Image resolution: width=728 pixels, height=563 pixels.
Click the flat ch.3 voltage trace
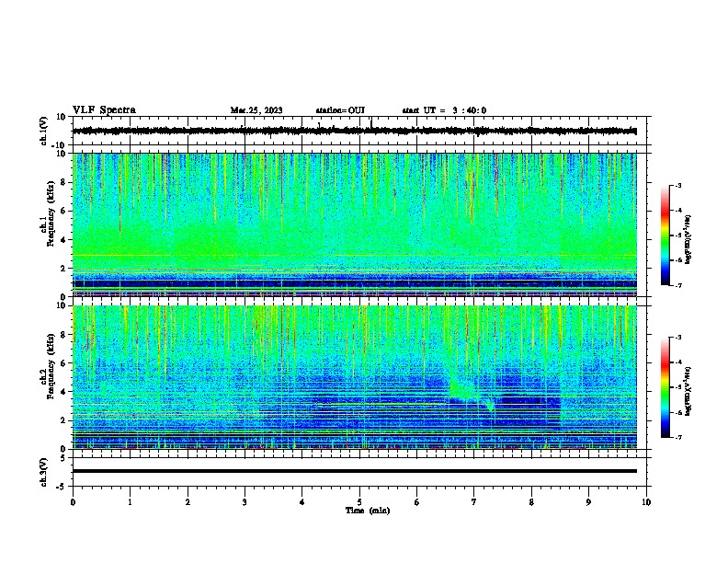click(355, 471)
